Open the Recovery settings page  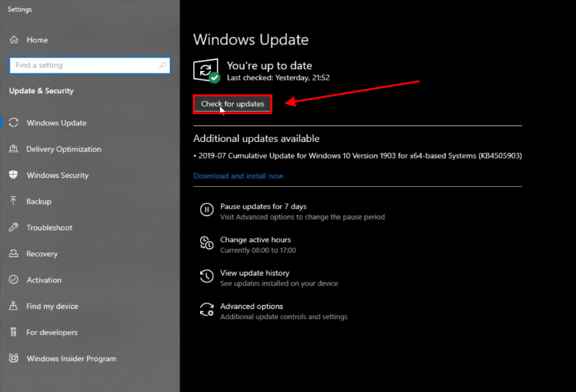(42, 254)
